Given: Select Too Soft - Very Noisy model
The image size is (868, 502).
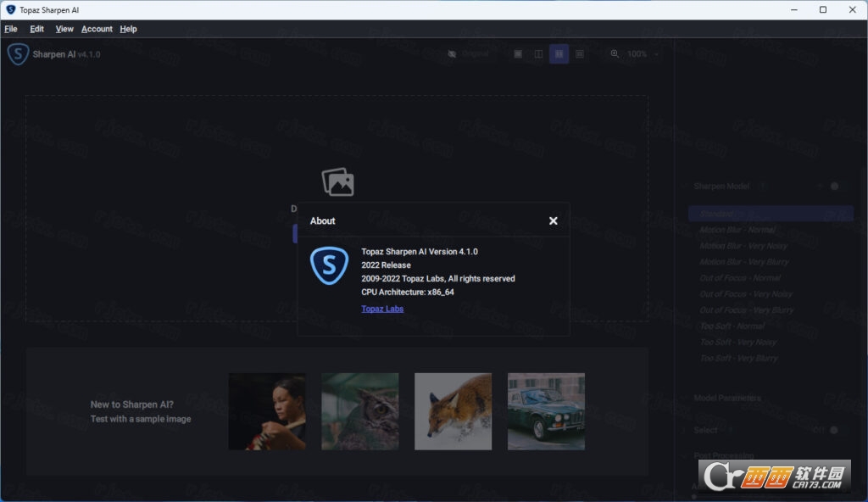Looking at the screenshot, I should [x=738, y=343].
